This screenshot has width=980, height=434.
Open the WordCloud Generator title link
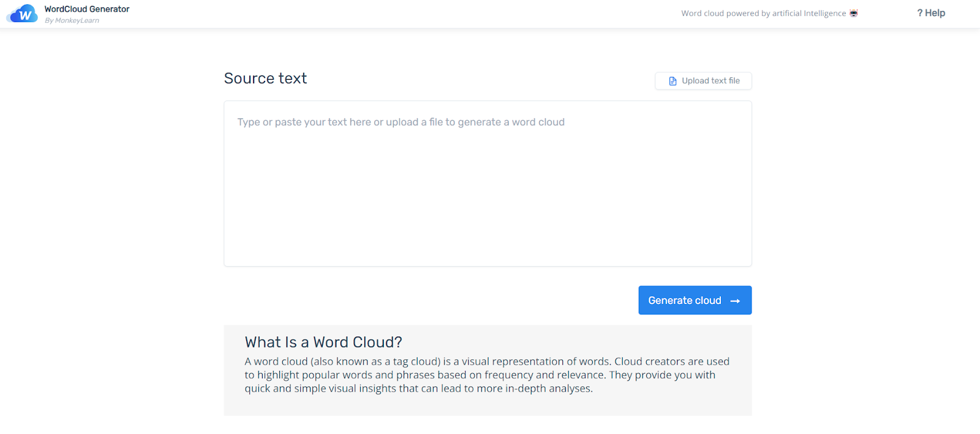87,9
